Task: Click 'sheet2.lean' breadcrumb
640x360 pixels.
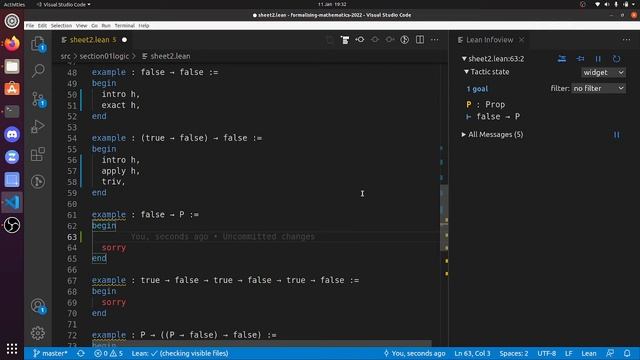Action: coord(170,56)
